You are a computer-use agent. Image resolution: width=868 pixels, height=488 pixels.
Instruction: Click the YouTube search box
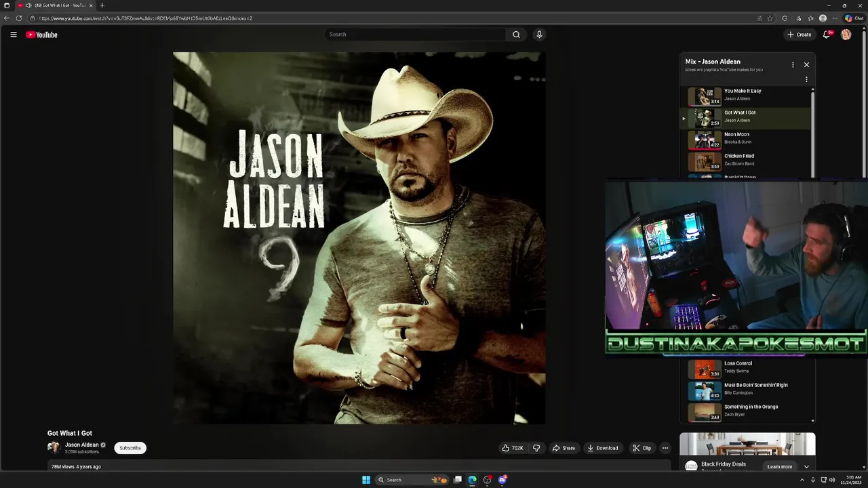pos(415,35)
